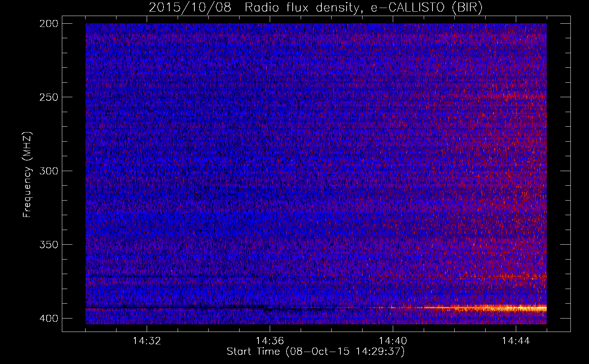This screenshot has width=589, height=364.
Task: Click the "Frequency (MHZ)" y-axis label
Action: coord(27,175)
